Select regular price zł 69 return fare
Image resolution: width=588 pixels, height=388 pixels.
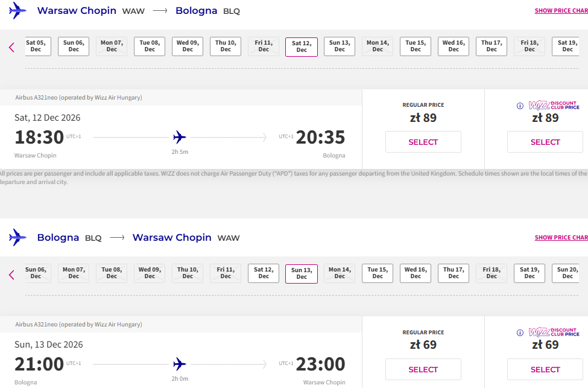point(423,369)
